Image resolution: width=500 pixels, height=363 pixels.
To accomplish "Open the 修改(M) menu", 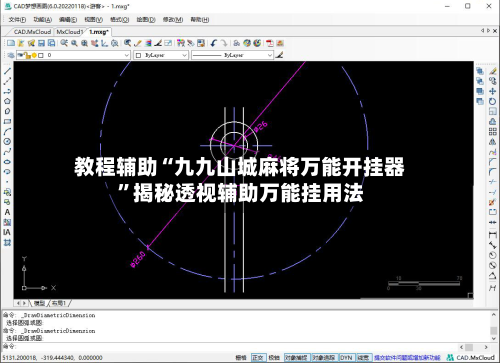I will 173,20.
